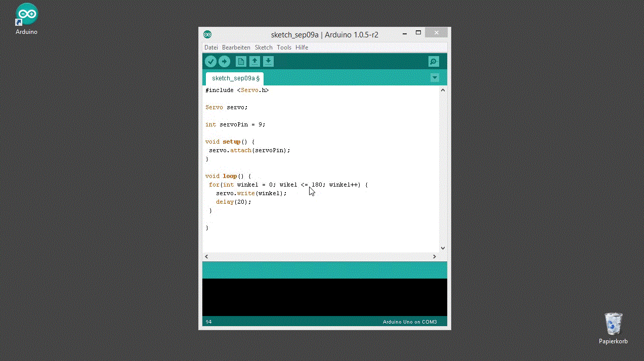The image size is (644, 361).
Task: Open the tab options dropdown arrow
Action: 435,78
